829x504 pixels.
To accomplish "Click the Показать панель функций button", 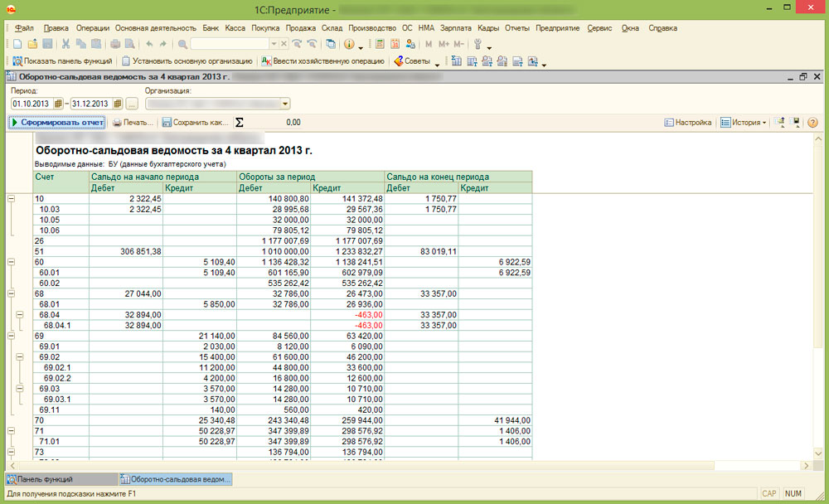I will point(61,61).
